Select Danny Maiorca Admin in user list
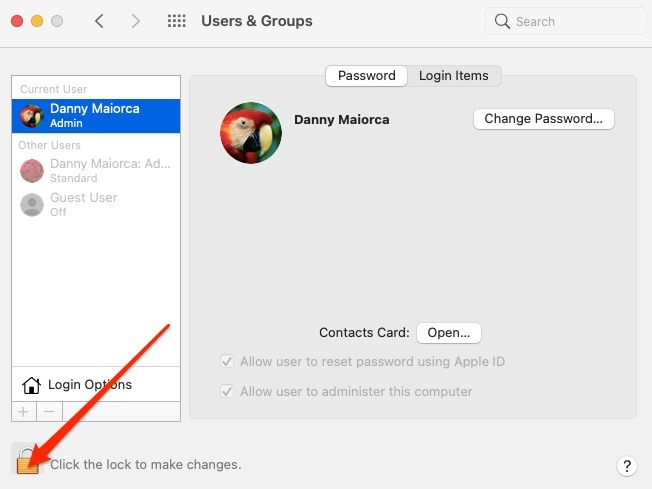Image resolution: width=652 pixels, height=489 pixels. (96, 116)
